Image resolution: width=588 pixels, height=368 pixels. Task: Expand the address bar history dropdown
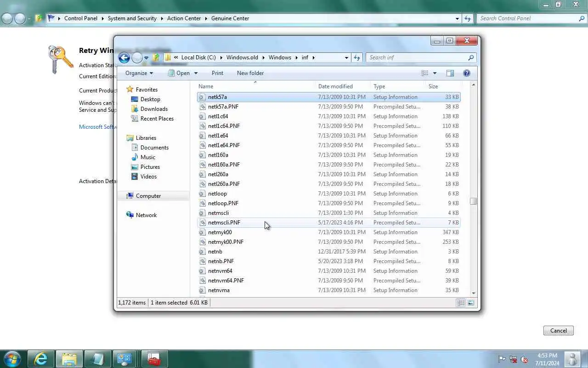click(x=346, y=57)
